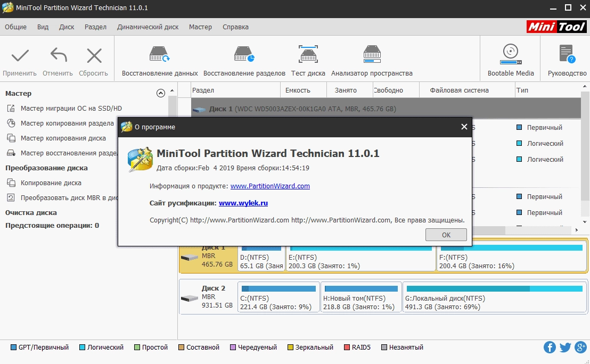Viewport: 590px width, 364px height.
Task: Click the sidebar scroll-up arrow
Action: [x=172, y=90]
